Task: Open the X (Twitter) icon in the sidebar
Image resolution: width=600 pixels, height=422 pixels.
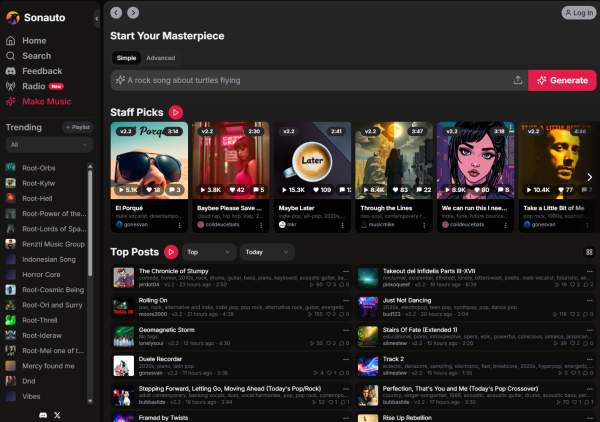Action: (x=57, y=414)
